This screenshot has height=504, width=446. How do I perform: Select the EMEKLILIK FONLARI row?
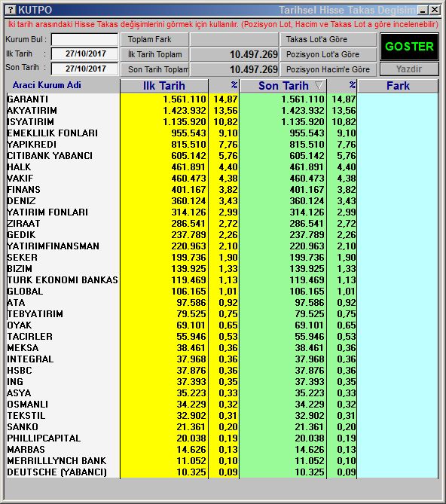pos(53,133)
